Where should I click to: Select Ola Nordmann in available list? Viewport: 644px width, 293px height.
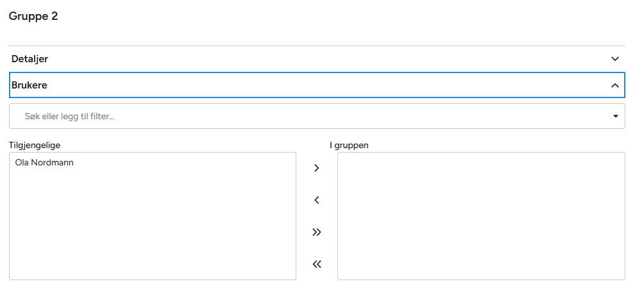pos(44,163)
